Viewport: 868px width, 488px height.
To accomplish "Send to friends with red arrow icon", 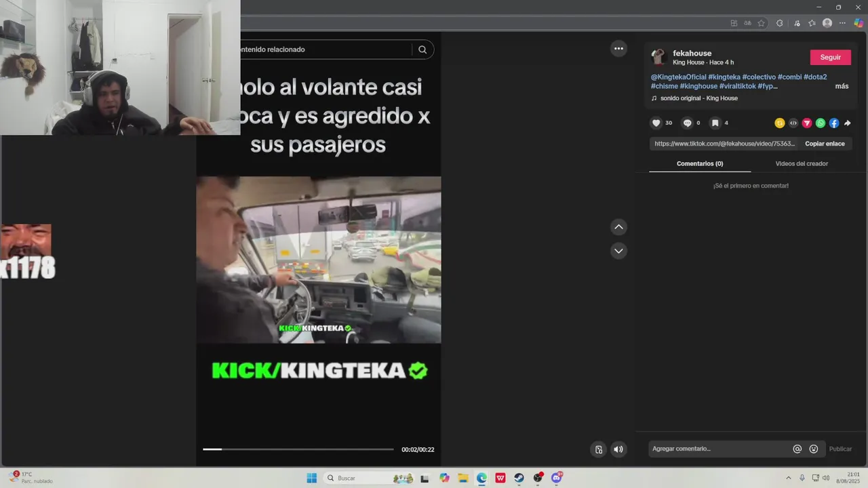I will point(807,123).
